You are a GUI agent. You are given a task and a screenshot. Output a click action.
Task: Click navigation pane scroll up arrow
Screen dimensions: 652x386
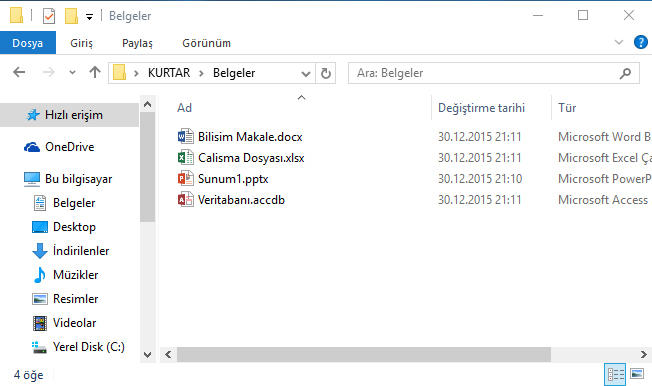pyautogui.click(x=148, y=104)
